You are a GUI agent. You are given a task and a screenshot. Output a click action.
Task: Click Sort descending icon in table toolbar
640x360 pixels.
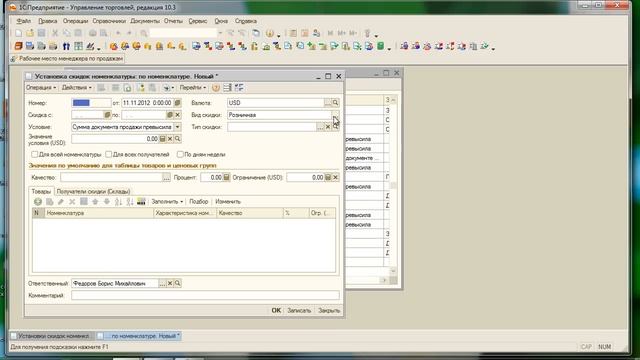(130, 202)
